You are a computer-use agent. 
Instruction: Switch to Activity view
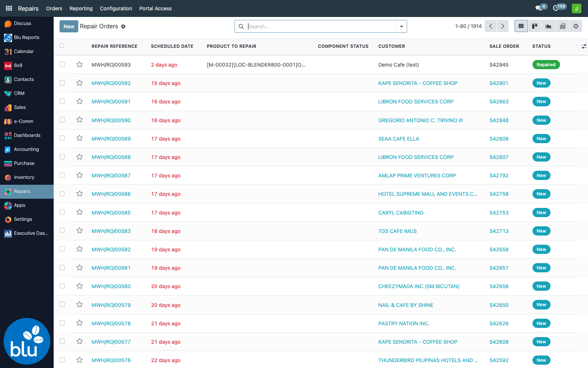click(576, 26)
